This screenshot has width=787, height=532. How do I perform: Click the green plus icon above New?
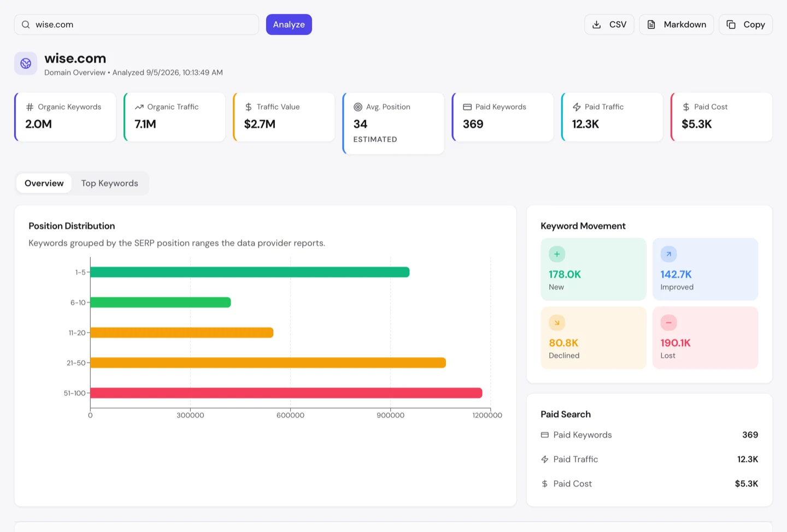click(x=557, y=254)
